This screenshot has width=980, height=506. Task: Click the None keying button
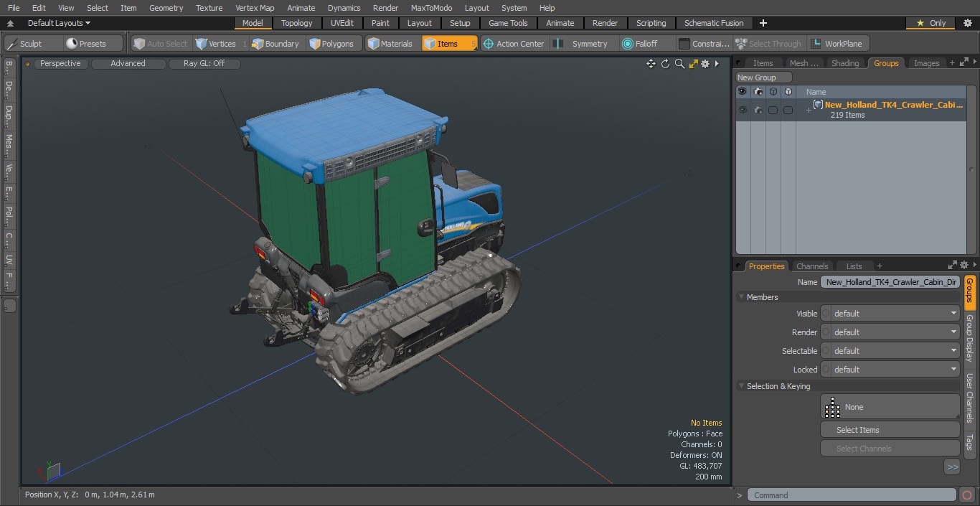coord(890,407)
